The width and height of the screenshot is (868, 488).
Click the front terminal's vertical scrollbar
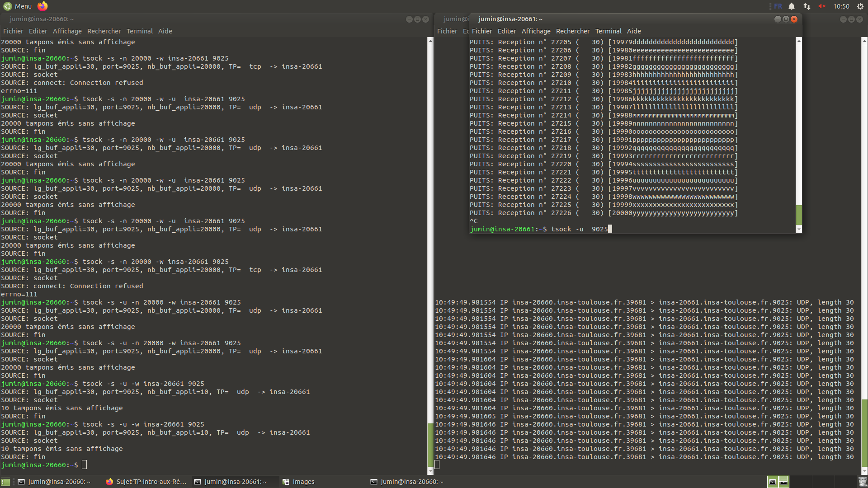click(799, 136)
